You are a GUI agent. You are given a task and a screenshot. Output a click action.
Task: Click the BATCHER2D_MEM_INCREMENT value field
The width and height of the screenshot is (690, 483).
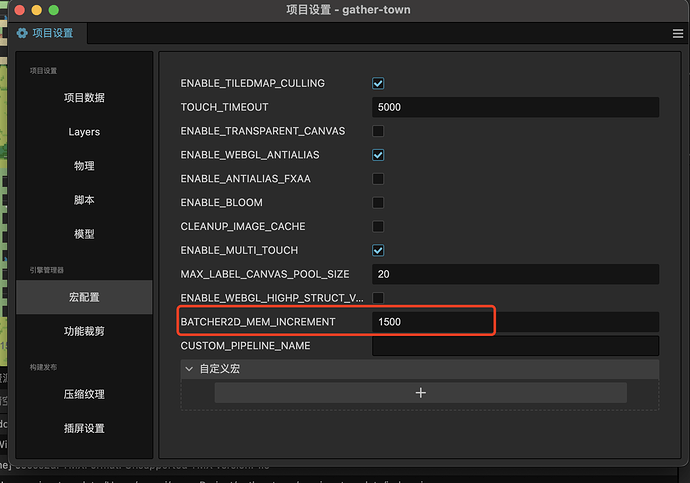tap(515, 322)
